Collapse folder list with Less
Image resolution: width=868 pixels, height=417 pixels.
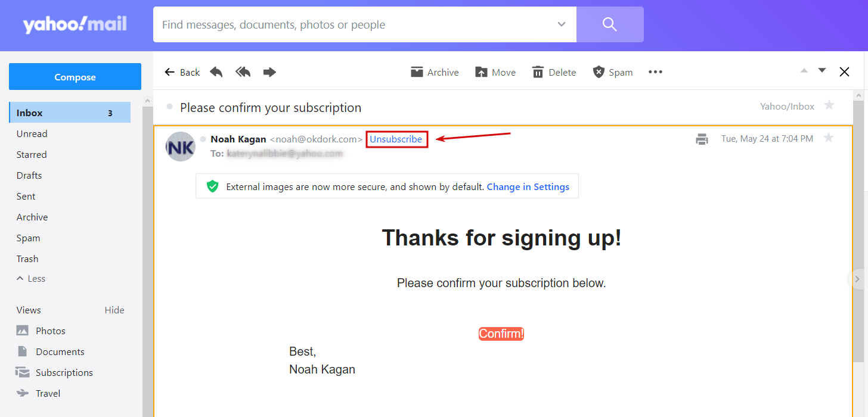point(31,278)
